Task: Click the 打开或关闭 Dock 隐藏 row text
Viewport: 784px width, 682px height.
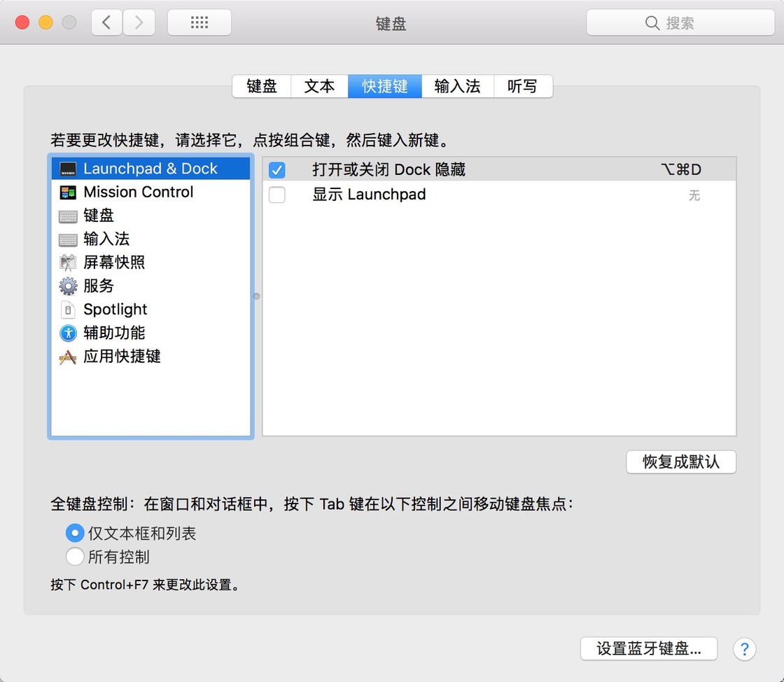Action: coord(389,169)
